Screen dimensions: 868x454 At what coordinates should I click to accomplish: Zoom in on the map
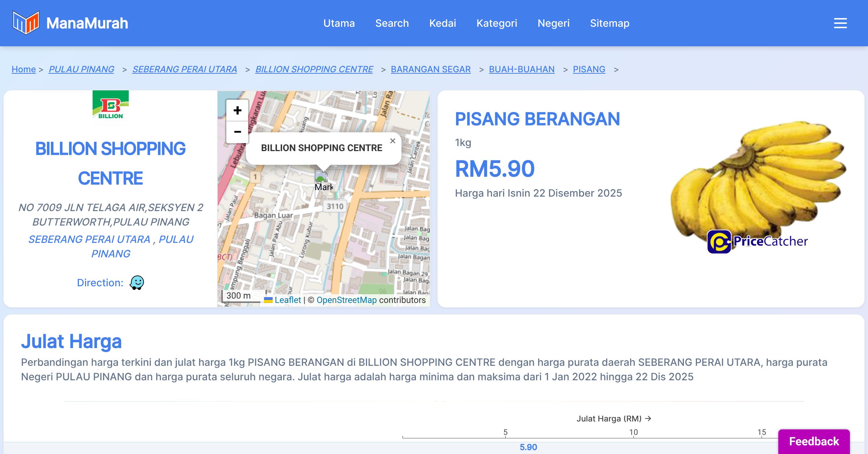pyautogui.click(x=237, y=110)
